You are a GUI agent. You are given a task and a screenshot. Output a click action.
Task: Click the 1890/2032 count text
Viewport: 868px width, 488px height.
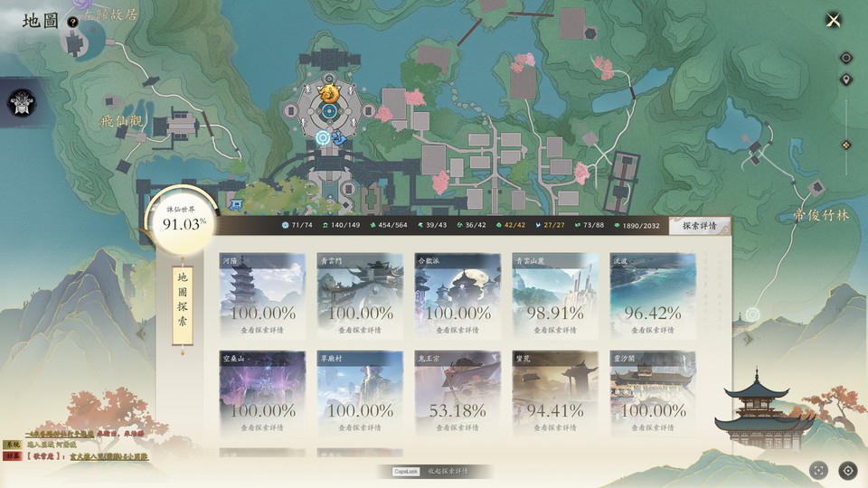click(641, 226)
